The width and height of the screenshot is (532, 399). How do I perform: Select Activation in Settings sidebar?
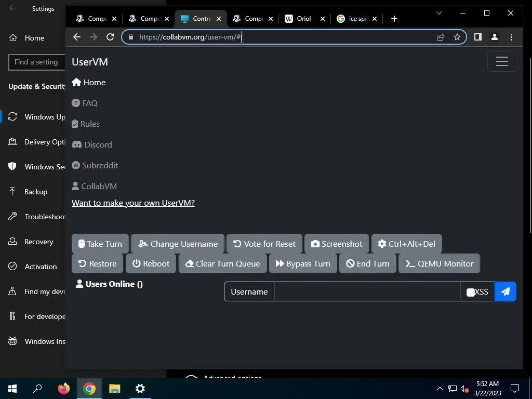[x=33, y=267]
